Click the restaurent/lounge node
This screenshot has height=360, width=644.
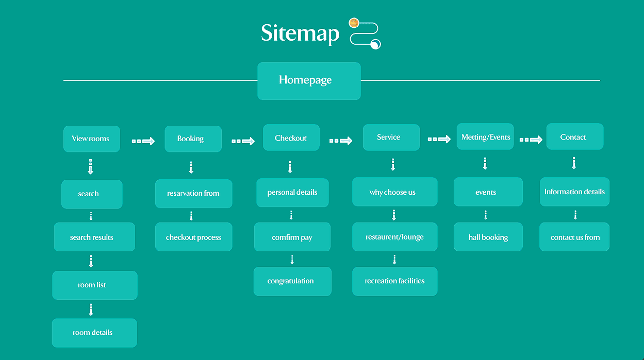[395, 237]
